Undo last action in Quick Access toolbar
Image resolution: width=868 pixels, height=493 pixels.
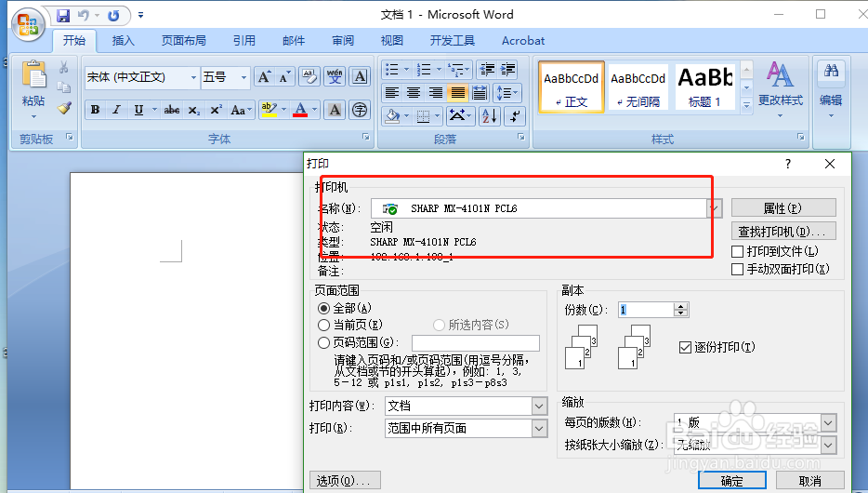[x=84, y=16]
